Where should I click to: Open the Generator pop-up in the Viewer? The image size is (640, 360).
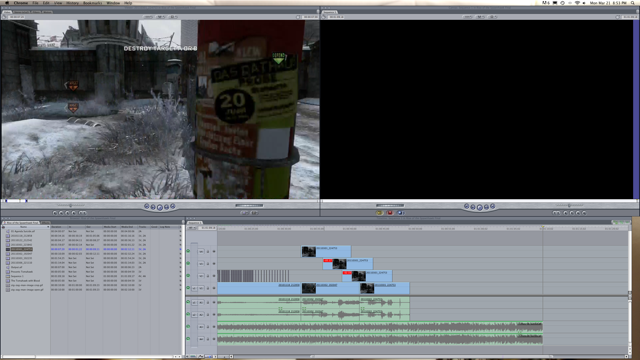(x=255, y=213)
